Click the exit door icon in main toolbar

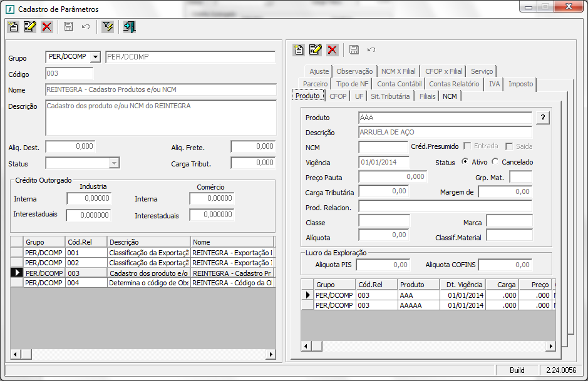130,27
